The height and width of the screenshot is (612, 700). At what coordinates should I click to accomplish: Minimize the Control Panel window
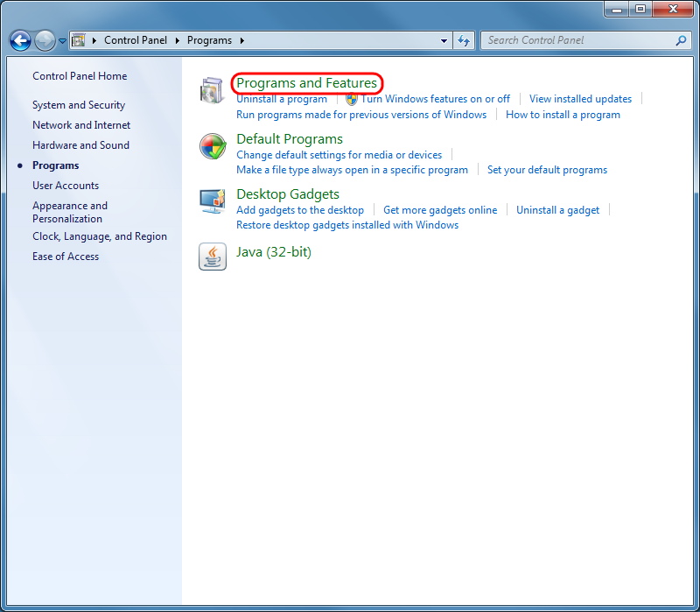(617, 9)
